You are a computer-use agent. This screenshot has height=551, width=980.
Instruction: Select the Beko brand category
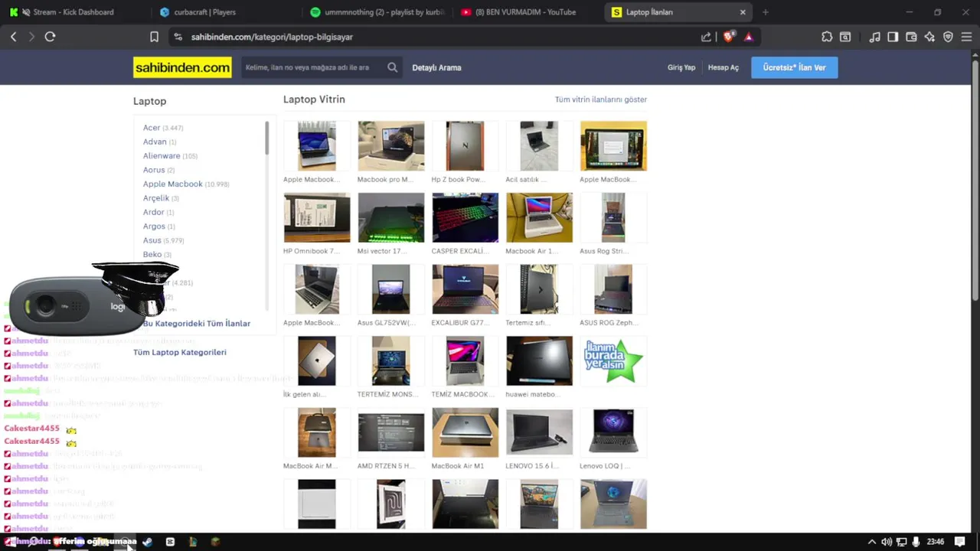[152, 254]
